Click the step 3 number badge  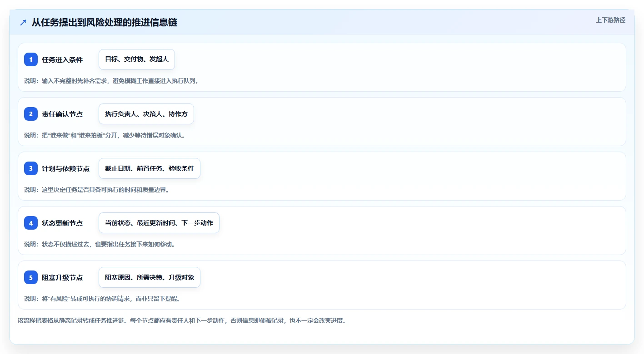31,168
